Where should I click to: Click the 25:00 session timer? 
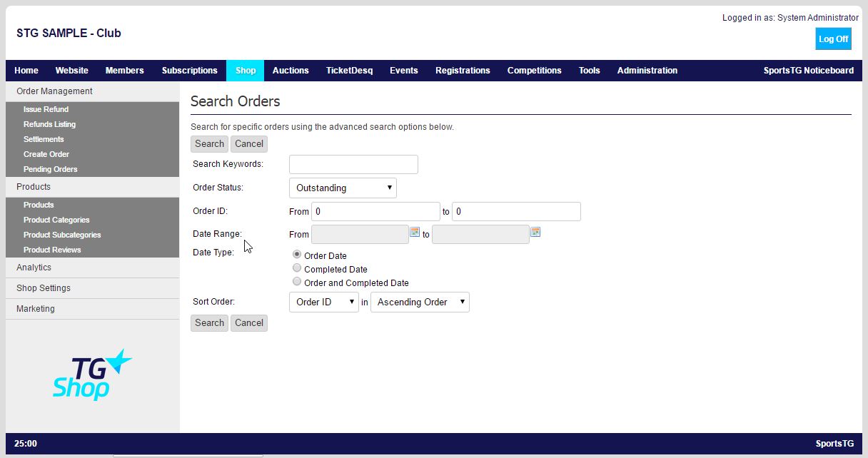pyautogui.click(x=26, y=443)
